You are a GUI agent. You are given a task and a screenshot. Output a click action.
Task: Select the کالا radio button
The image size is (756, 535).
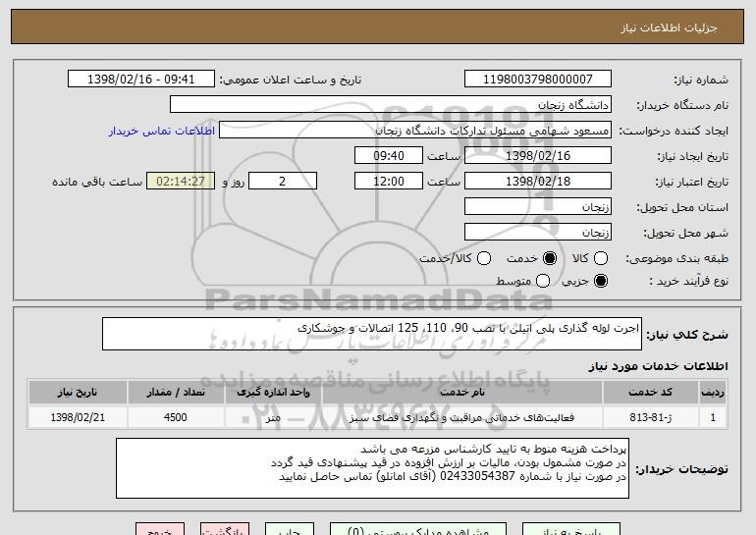pyautogui.click(x=601, y=259)
